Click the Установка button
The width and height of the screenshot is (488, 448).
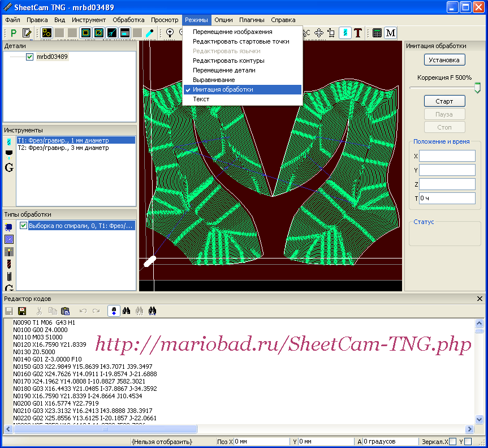(444, 60)
